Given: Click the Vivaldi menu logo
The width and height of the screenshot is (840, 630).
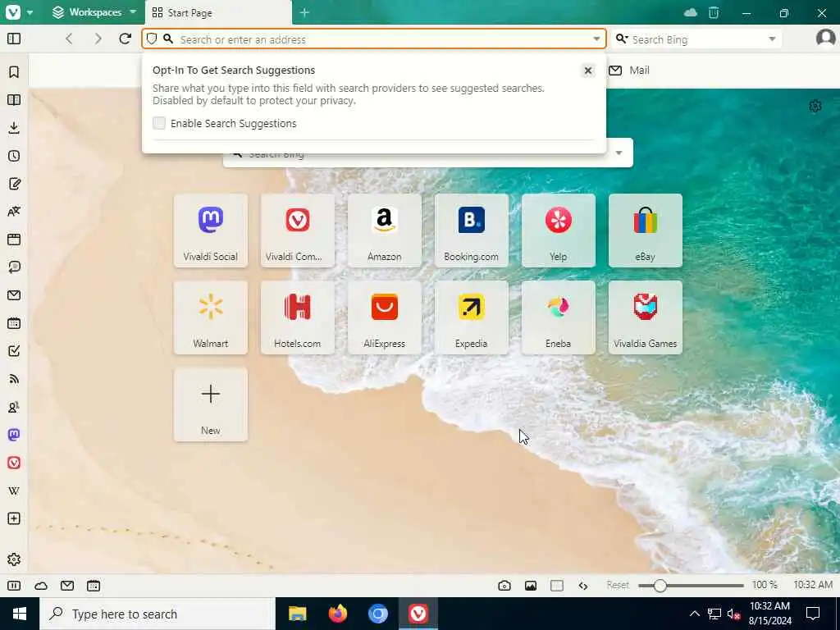Looking at the screenshot, I should point(13,11).
